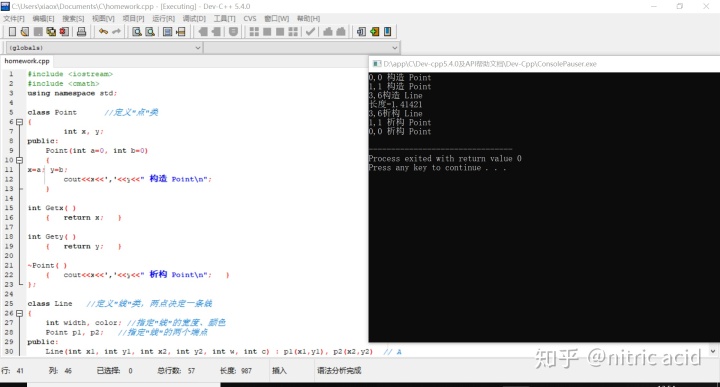Click line number 15 in the gutter
This screenshot has height=387, width=720.
click(9, 208)
